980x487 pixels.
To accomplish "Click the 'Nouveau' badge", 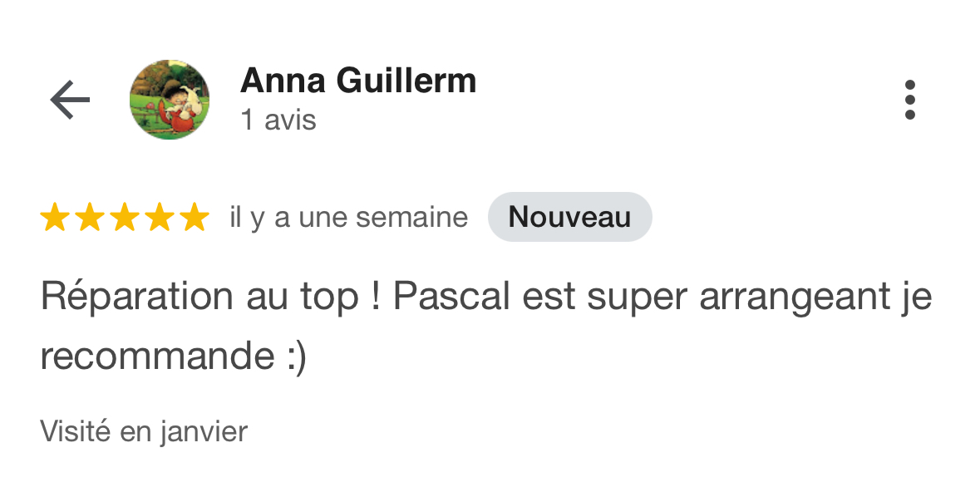I will click(570, 217).
